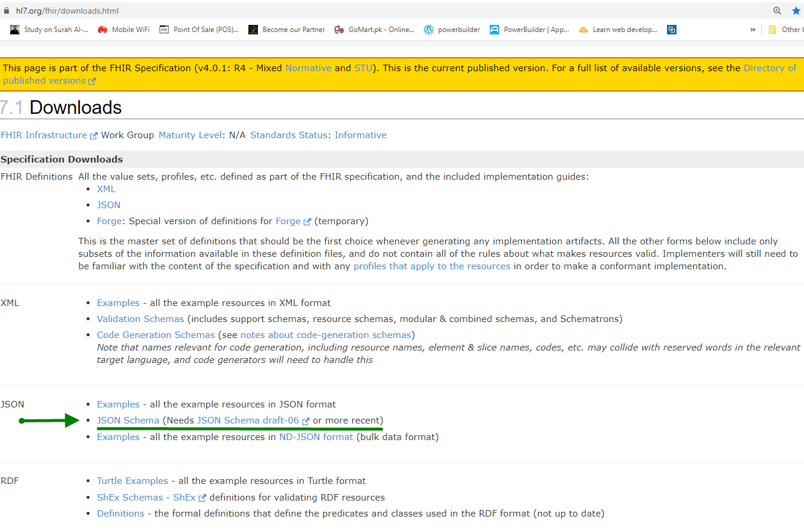Open XML Validation Schemas link
804x532 pixels.
click(141, 319)
